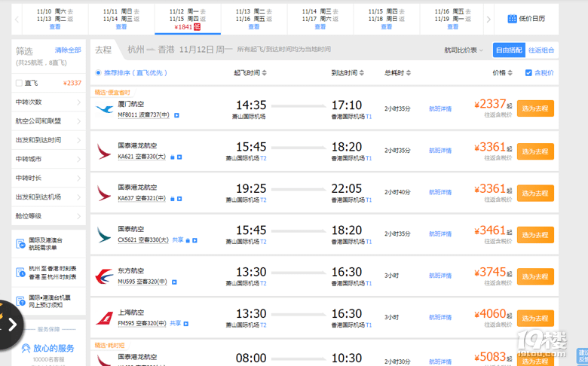
Task: Click video icon next to MF8011 flight
Action: (x=176, y=115)
